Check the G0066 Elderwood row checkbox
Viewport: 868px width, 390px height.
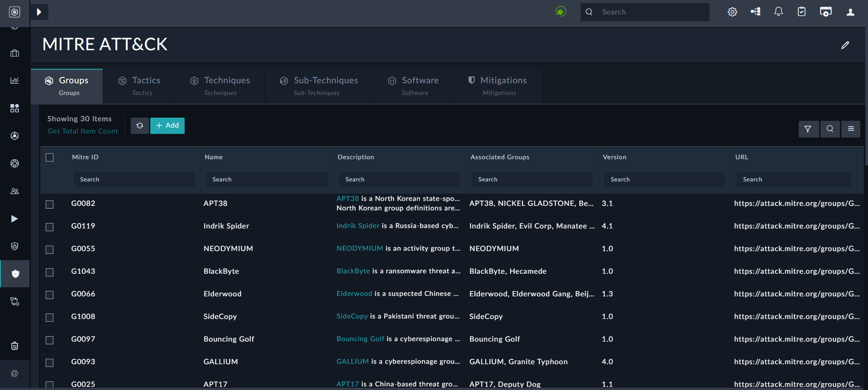coord(50,295)
